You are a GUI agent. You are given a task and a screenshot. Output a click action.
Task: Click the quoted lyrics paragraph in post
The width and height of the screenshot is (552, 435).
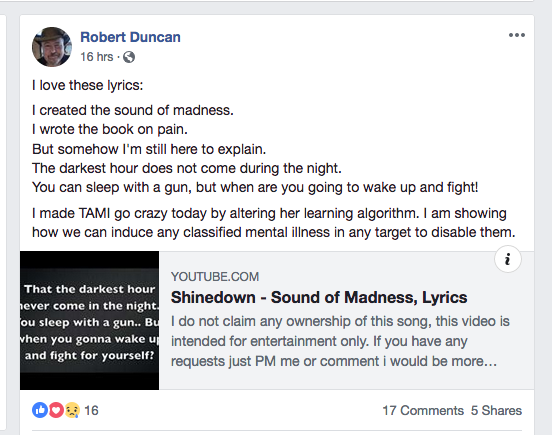(x=255, y=149)
